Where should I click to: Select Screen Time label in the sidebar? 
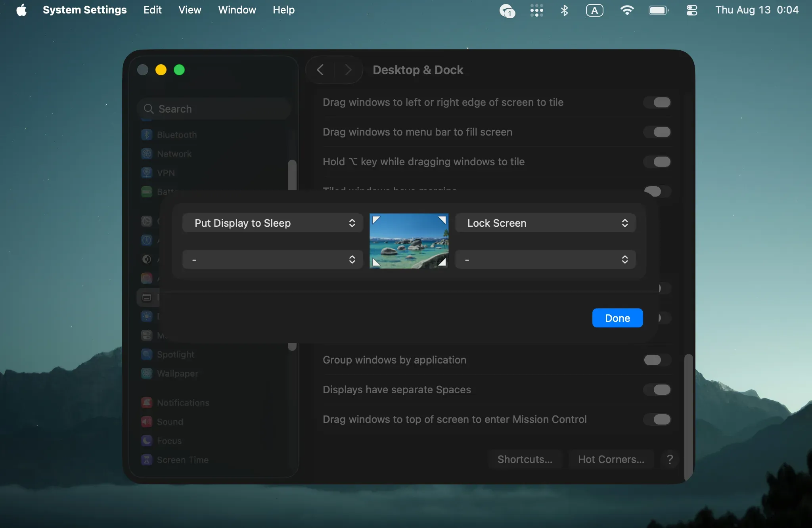pyautogui.click(x=183, y=460)
